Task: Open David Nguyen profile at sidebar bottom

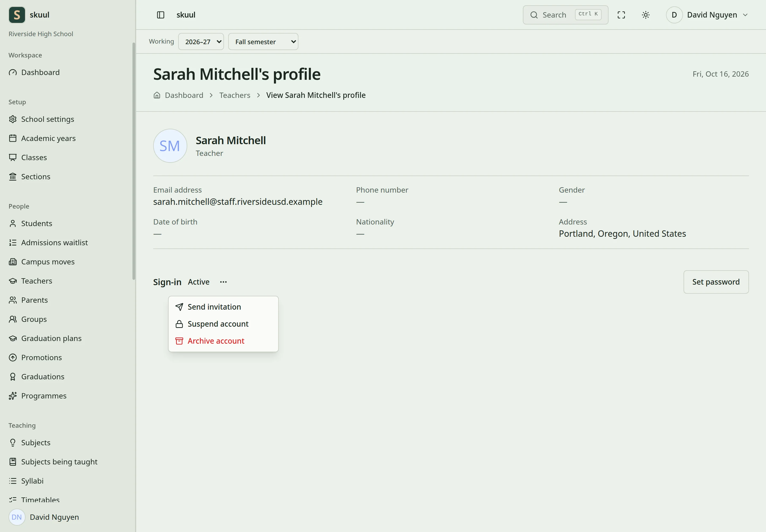Action: coord(44,517)
